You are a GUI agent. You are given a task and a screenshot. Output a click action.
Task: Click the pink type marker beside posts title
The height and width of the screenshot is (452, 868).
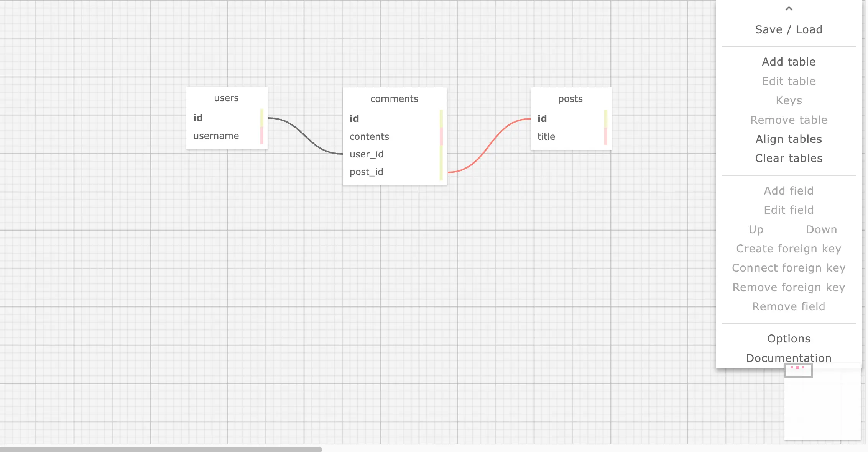pos(606,137)
